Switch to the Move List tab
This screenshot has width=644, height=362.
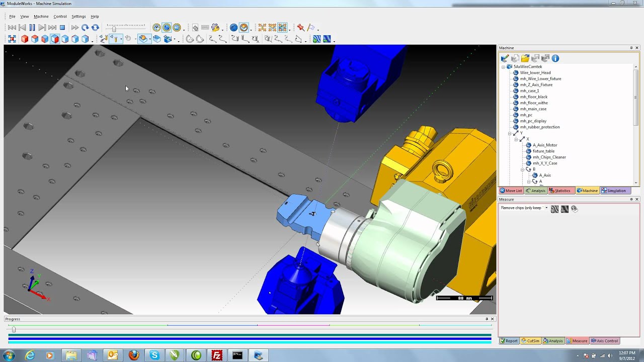(511, 191)
